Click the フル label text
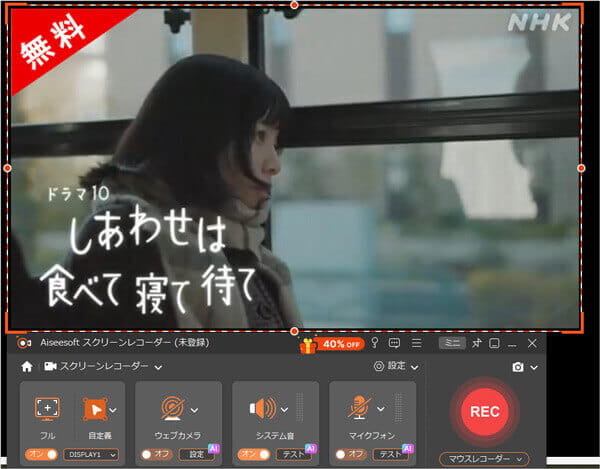 pos(48,435)
